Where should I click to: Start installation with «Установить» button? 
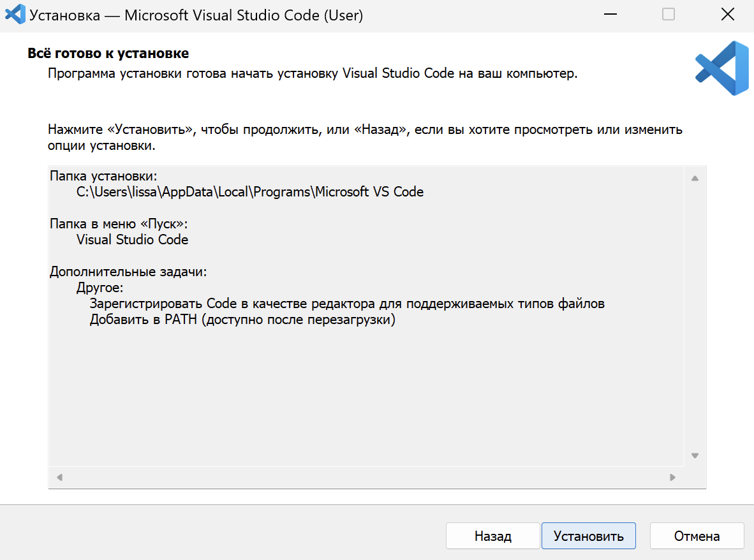point(588,536)
